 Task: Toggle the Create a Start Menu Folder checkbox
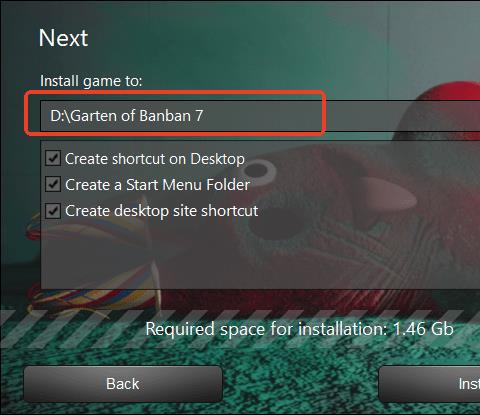click(53, 184)
